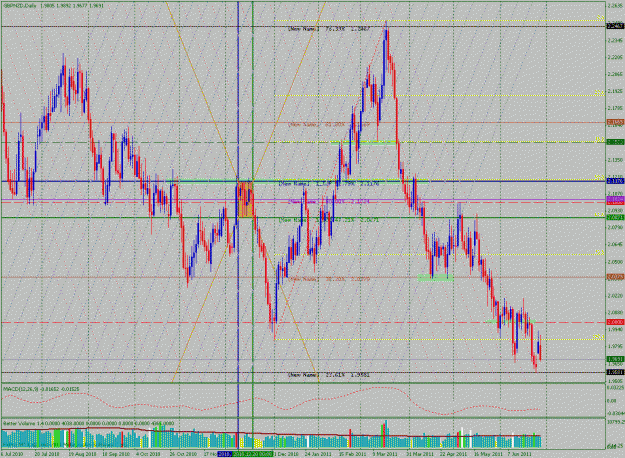This screenshot has width=625, height=458.
Task: Click the 9 Mar 2011 date label
Action: point(387,454)
